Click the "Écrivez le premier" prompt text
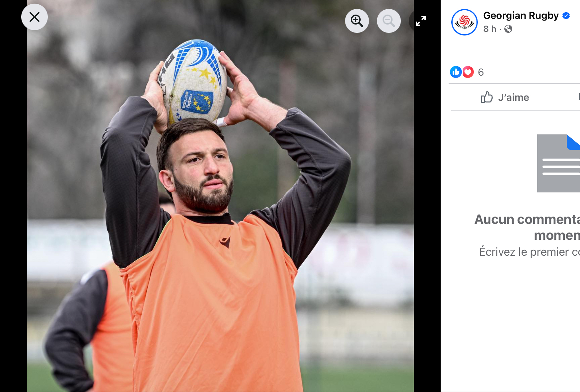The height and width of the screenshot is (392, 580). [x=529, y=252]
